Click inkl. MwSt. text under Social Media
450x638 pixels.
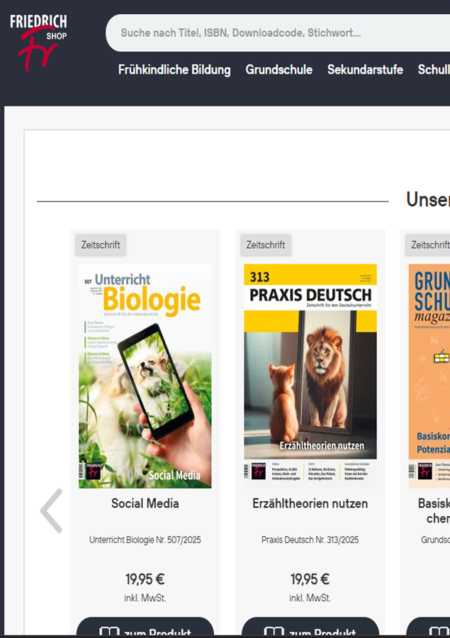tap(145, 598)
